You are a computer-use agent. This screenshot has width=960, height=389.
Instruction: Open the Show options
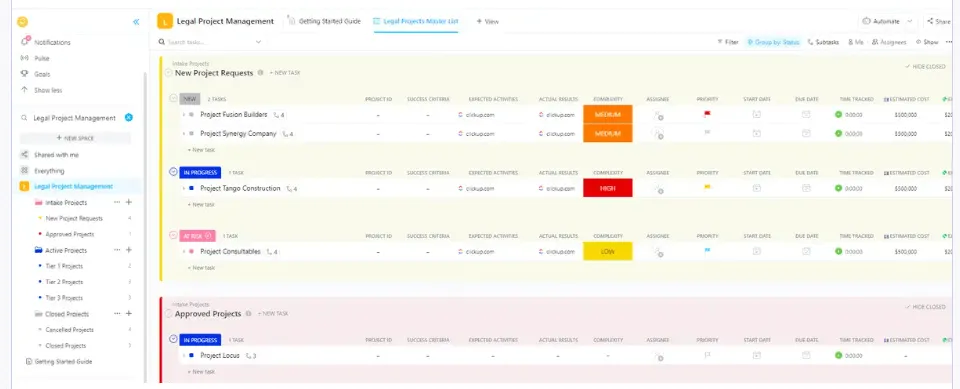pyautogui.click(x=927, y=42)
